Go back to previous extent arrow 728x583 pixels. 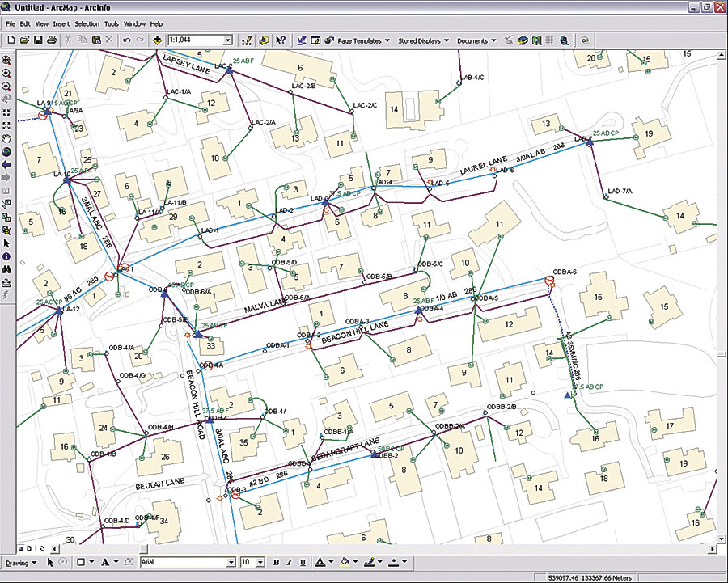(x=6, y=164)
